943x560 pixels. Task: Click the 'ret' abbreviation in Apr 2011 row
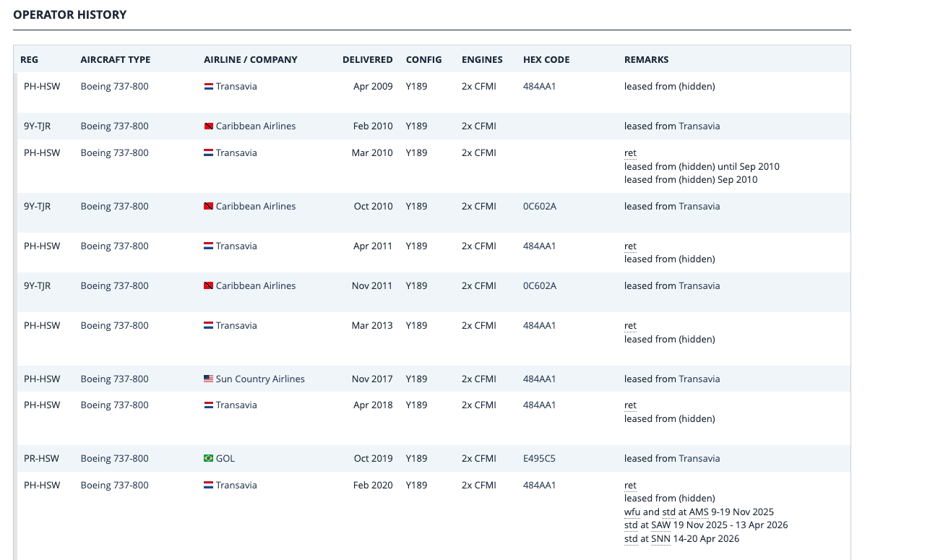coord(630,246)
